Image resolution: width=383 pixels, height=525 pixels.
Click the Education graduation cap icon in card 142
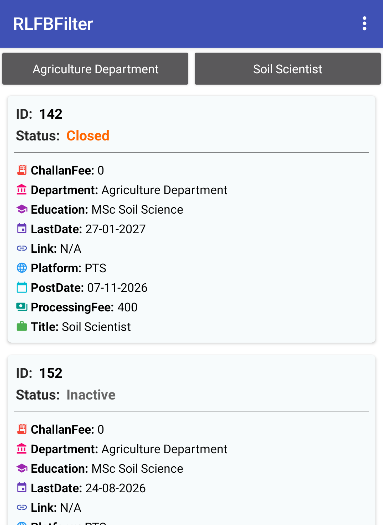click(22, 209)
